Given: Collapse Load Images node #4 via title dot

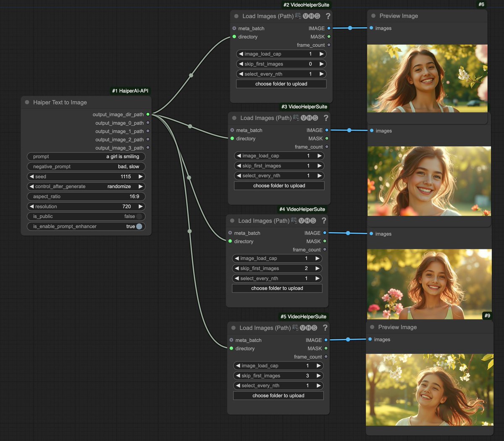Looking at the screenshot, I should 232,221.
